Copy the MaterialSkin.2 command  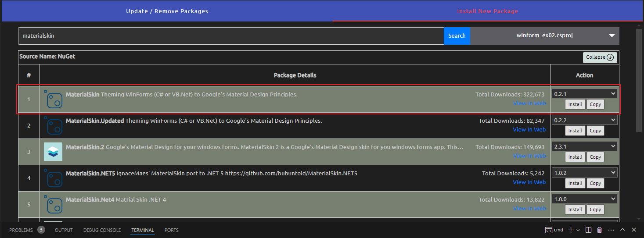click(595, 157)
